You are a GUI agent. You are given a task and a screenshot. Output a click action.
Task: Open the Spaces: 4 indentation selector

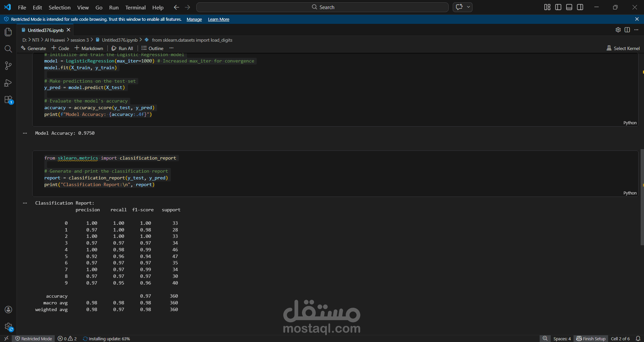562,339
